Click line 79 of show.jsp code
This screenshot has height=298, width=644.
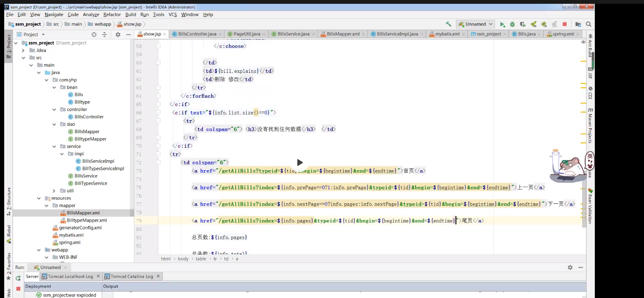click(337, 221)
